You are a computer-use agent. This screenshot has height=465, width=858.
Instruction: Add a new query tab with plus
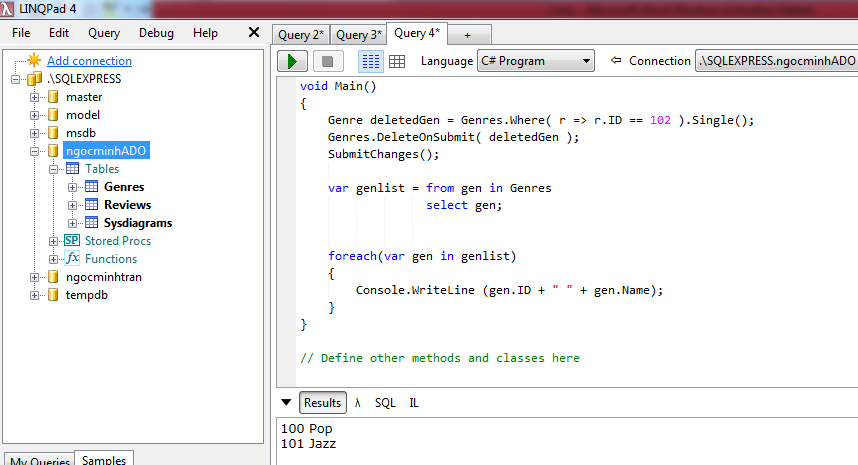click(467, 35)
